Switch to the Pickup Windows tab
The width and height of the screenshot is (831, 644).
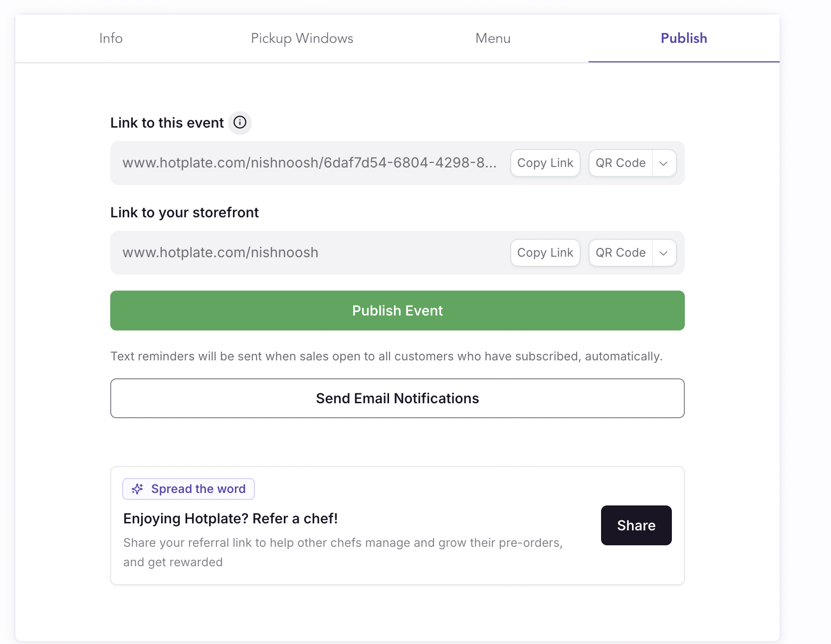click(302, 38)
